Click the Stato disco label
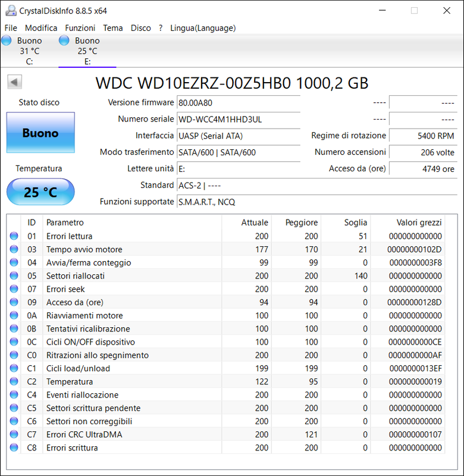This screenshot has width=464, height=476. (39, 102)
